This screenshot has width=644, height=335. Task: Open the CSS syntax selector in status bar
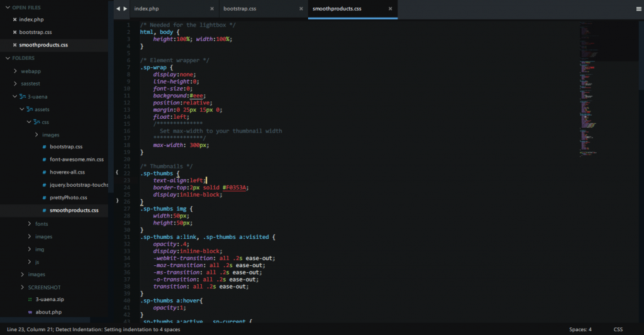click(x=618, y=329)
